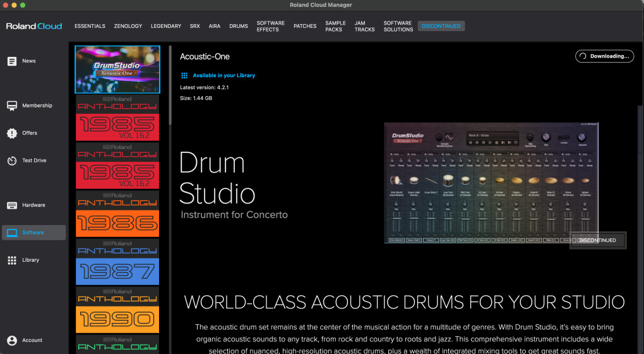Click the library grid icon beside Available in your Library

[184, 76]
